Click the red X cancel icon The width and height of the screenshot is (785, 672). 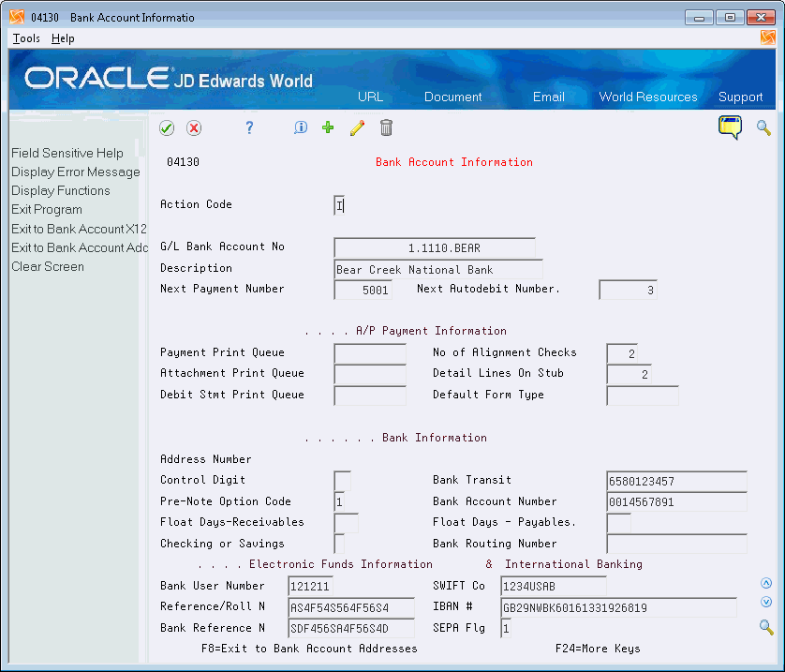(194, 128)
